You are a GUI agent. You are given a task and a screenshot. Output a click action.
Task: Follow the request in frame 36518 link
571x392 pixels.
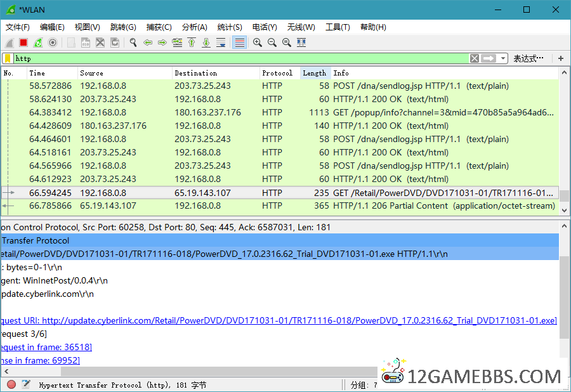pos(46,347)
